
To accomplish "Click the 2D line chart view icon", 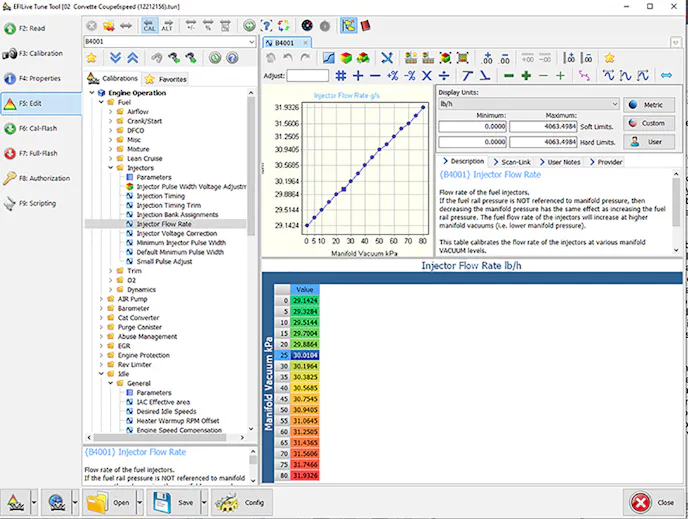I will click(330, 58).
